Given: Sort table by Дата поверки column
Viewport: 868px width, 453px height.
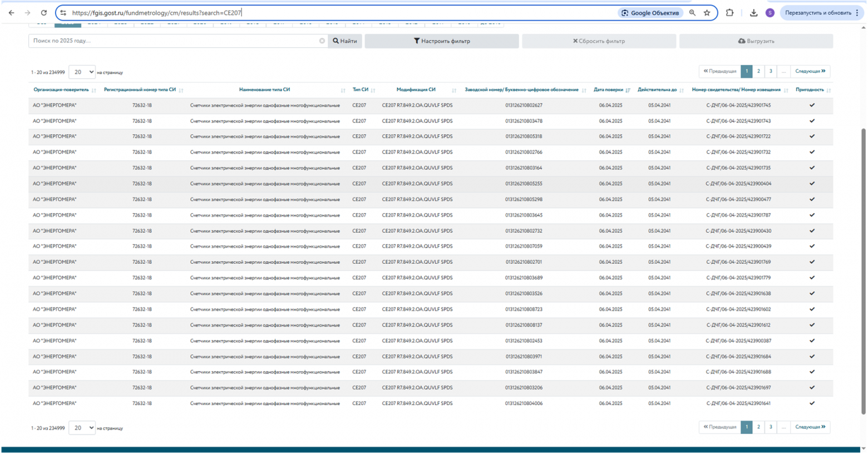Looking at the screenshot, I should (x=628, y=90).
